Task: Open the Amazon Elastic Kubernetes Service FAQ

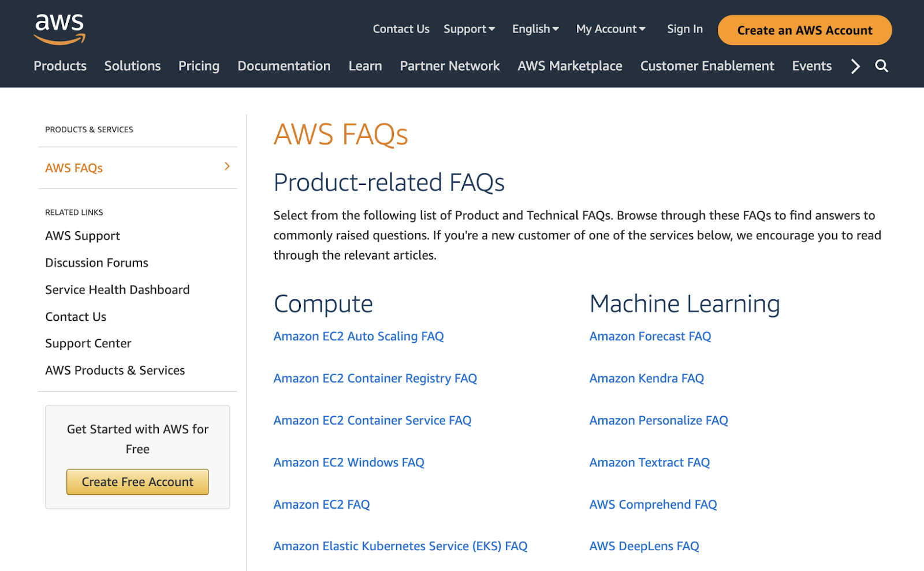Action: (400, 546)
